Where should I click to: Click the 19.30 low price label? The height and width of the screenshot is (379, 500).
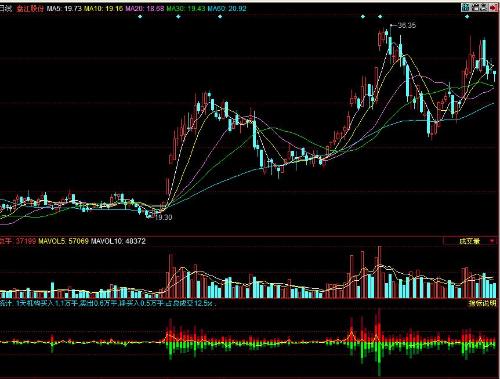point(164,217)
